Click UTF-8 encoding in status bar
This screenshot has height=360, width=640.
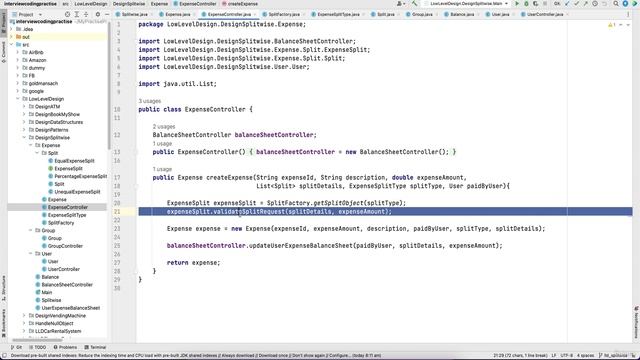coord(567,356)
